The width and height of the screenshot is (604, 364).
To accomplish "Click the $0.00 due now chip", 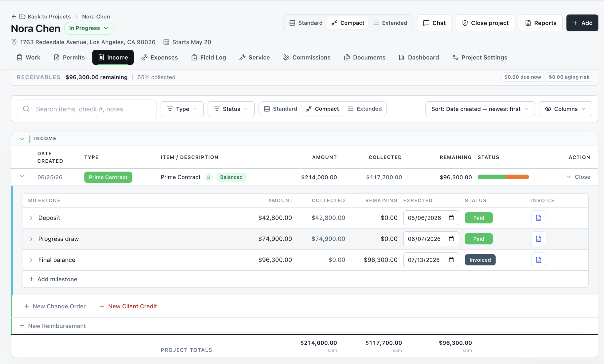I will point(523,77).
